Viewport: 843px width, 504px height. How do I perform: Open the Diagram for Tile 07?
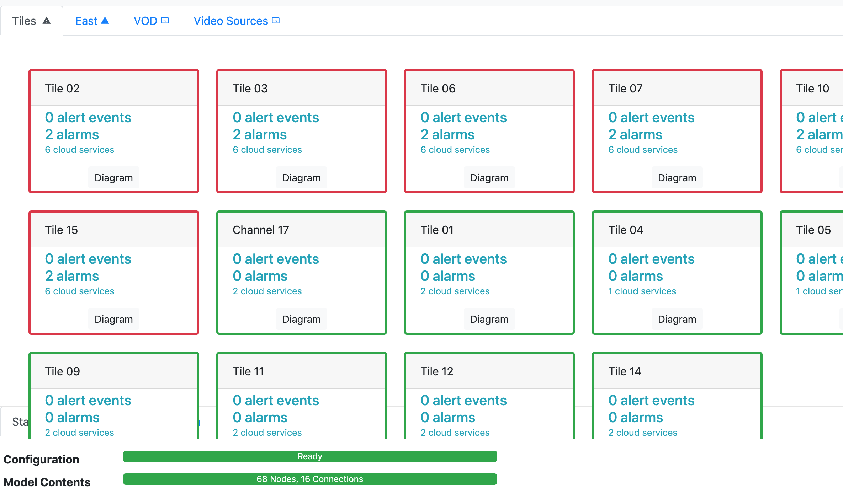point(677,177)
